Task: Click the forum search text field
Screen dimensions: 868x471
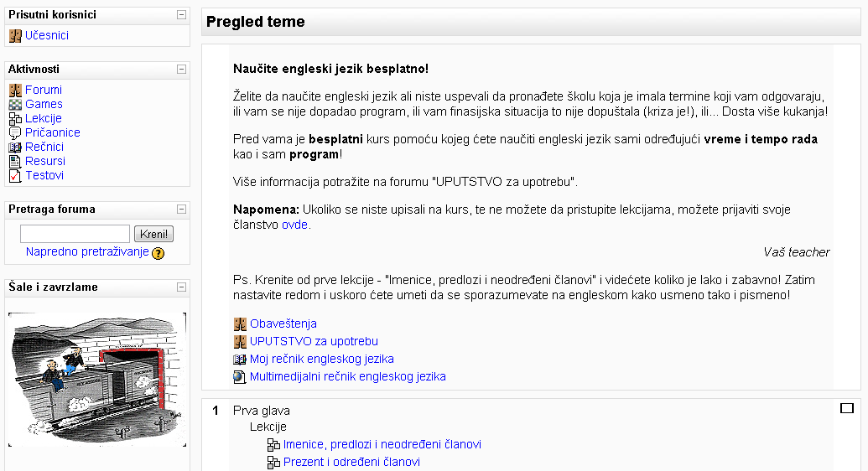Action: coord(75,234)
